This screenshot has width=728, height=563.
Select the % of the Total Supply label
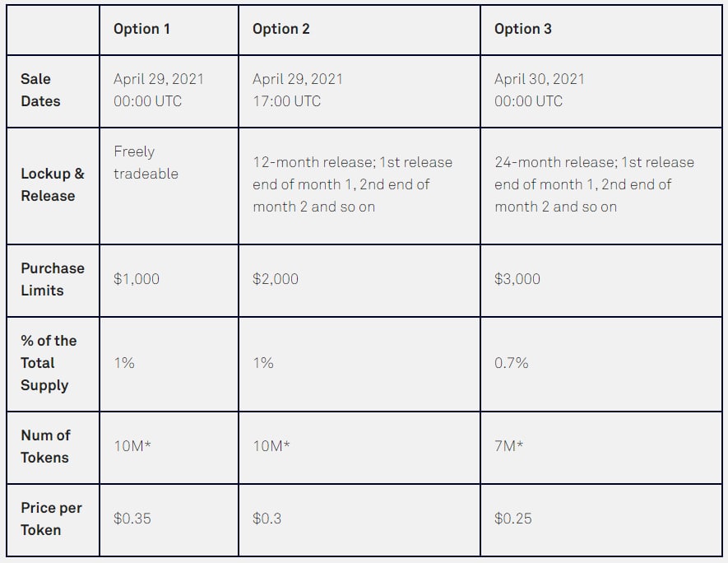coord(49,363)
